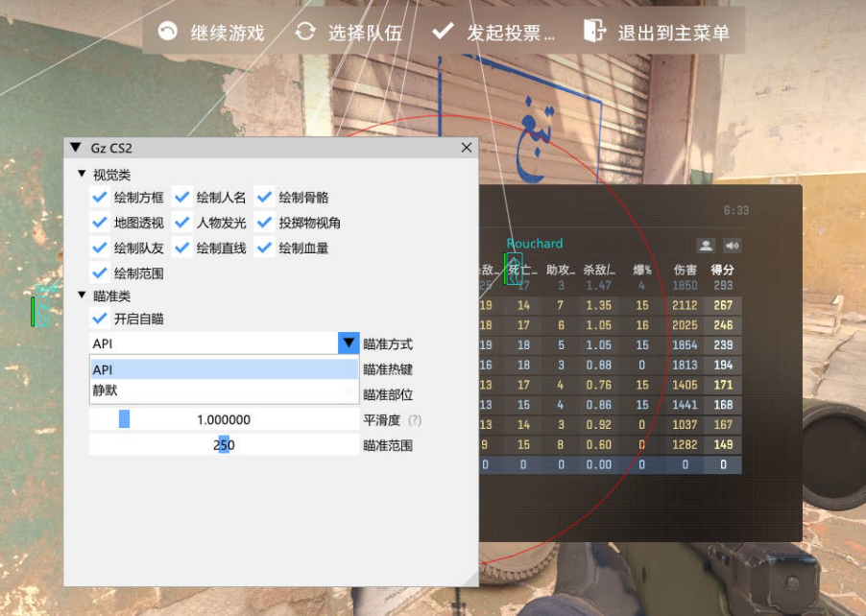Collapse the 瞄准类 section

click(82, 296)
